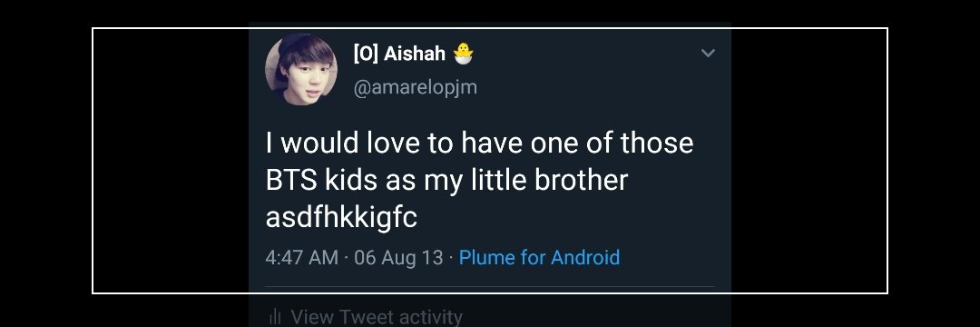This screenshot has width=980, height=327.
Task: Click the divider line under timestamp
Action: pyautogui.click(x=490, y=287)
